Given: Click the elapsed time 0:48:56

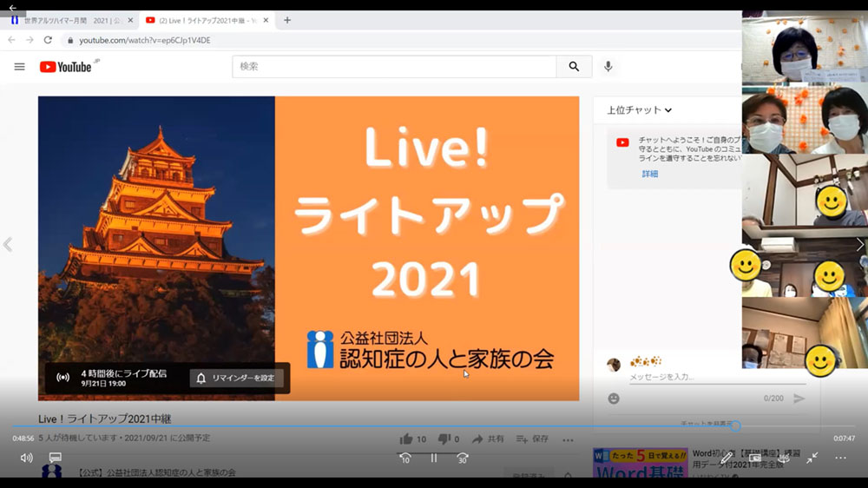Looking at the screenshot, I should coord(23,439).
